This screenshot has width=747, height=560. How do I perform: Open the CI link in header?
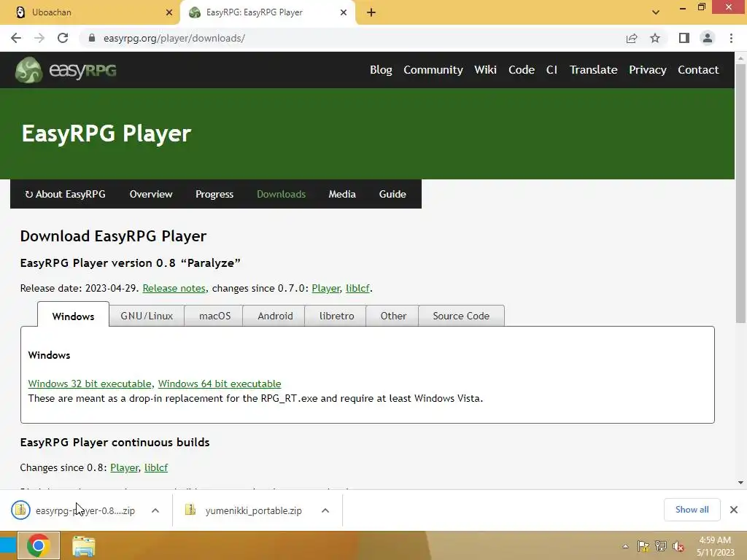tap(551, 70)
